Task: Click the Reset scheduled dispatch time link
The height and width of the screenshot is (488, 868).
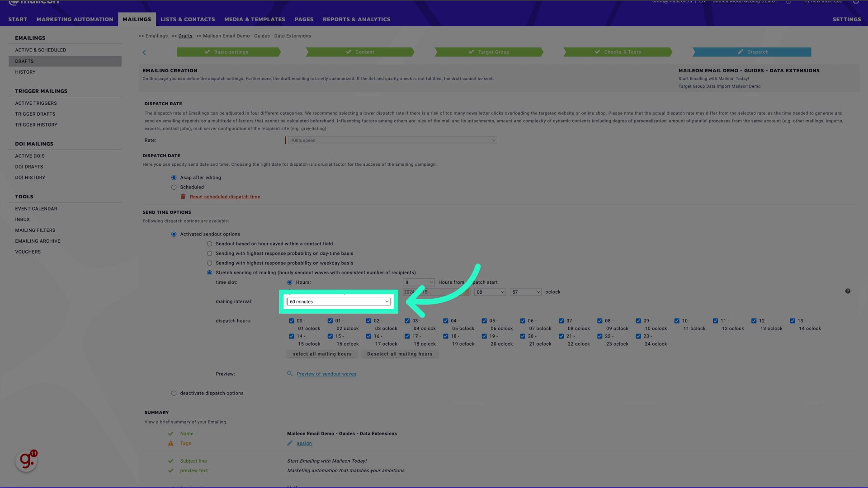Action: [x=225, y=197]
